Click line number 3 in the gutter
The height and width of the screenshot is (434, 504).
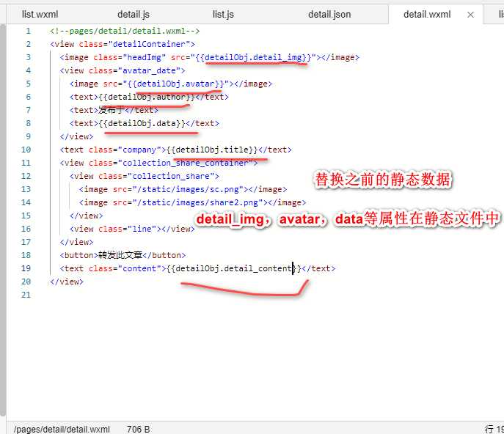(29, 57)
